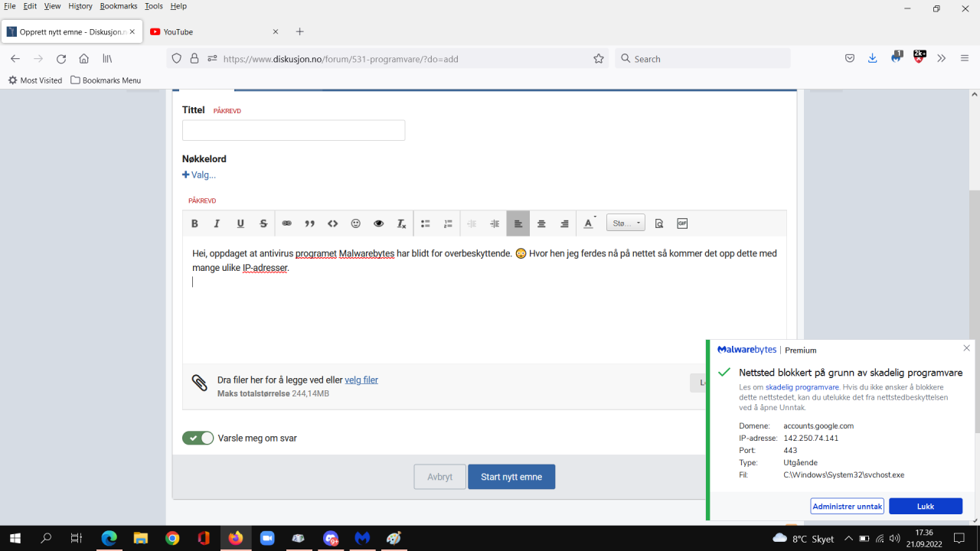
Task: Open the History menu
Action: (x=80, y=6)
